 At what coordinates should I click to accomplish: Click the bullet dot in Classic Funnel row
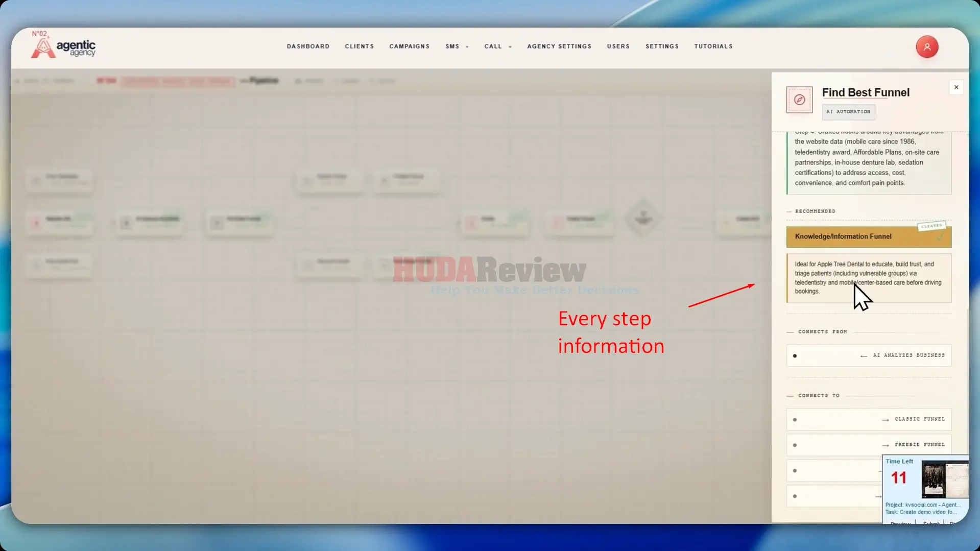pos(795,420)
